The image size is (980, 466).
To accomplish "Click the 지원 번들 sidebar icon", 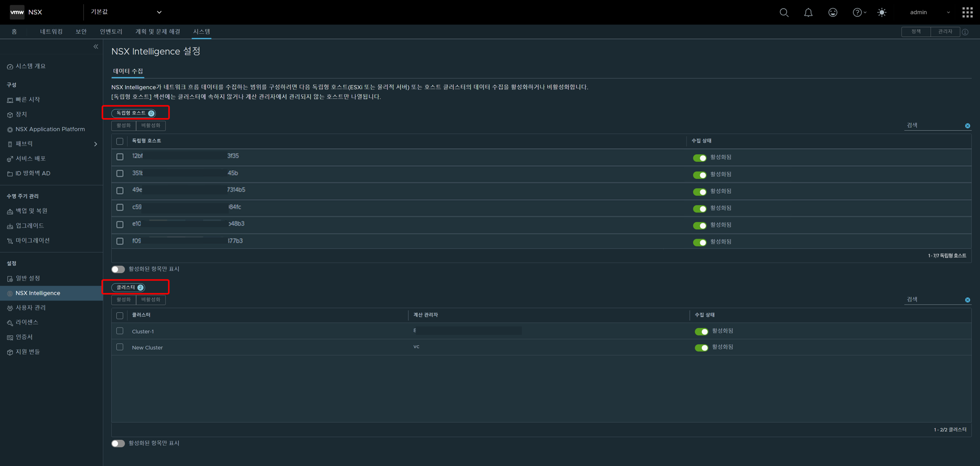I will (10, 353).
